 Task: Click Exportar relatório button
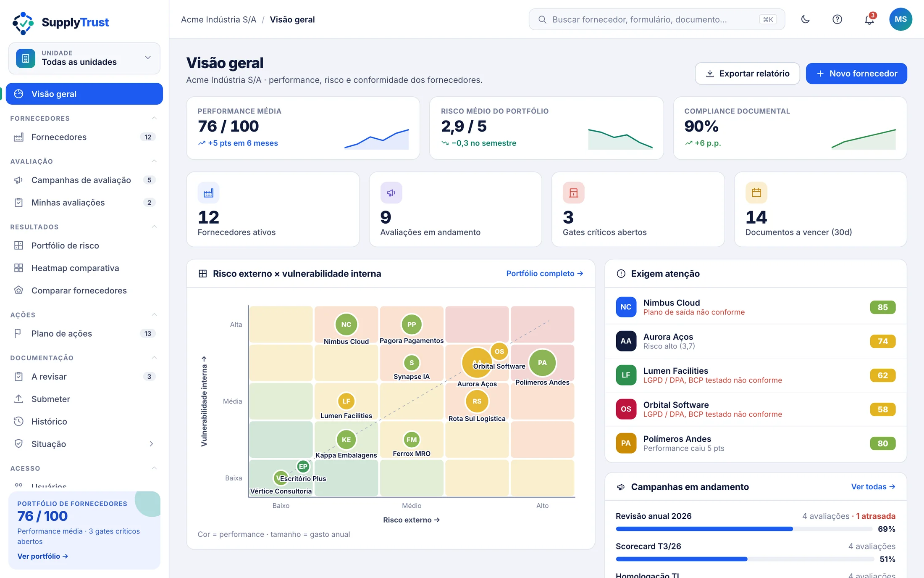[747, 74]
